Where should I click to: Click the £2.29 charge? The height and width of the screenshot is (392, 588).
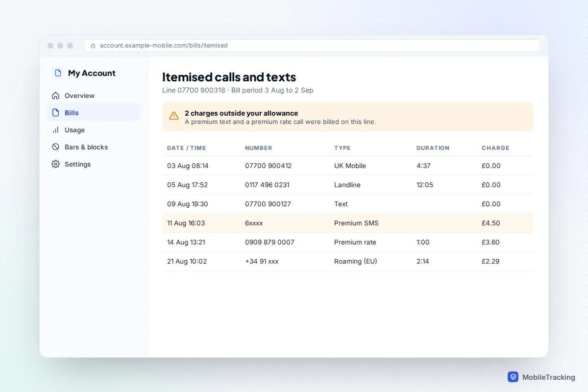click(x=490, y=261)
